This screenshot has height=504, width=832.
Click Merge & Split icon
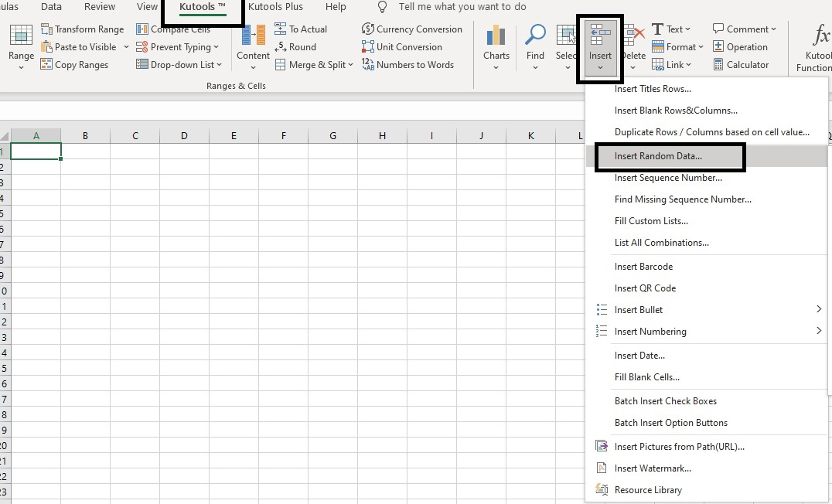[x=280, y=65]
